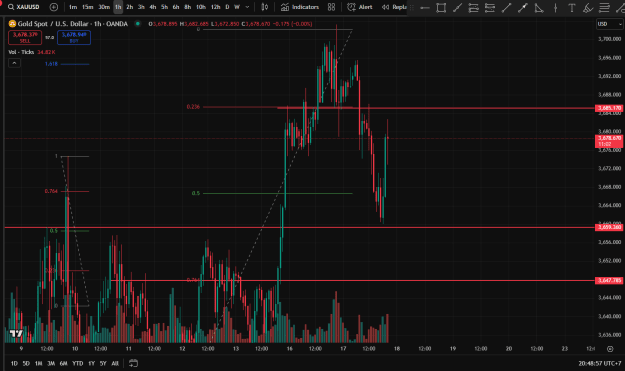
Task: Set chart range to 1D
Action: tap(14, 363)
